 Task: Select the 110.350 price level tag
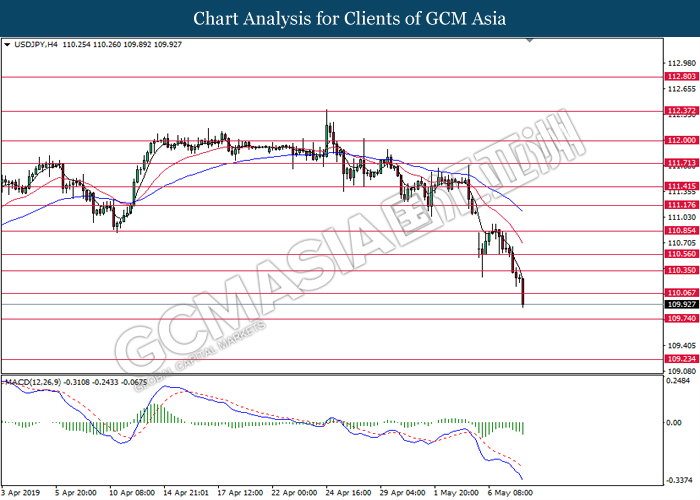tap(681, 270)
